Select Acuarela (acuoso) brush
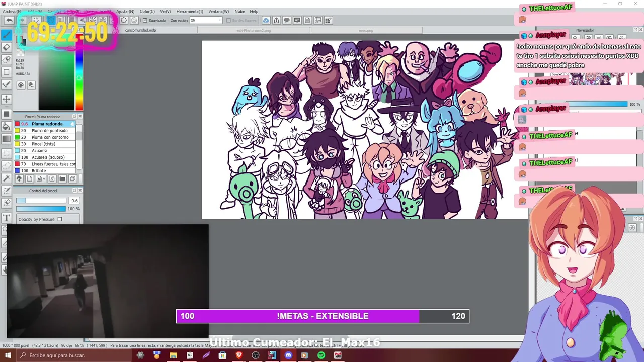Viewport: 644px width, 362px height. pos(44,157)
